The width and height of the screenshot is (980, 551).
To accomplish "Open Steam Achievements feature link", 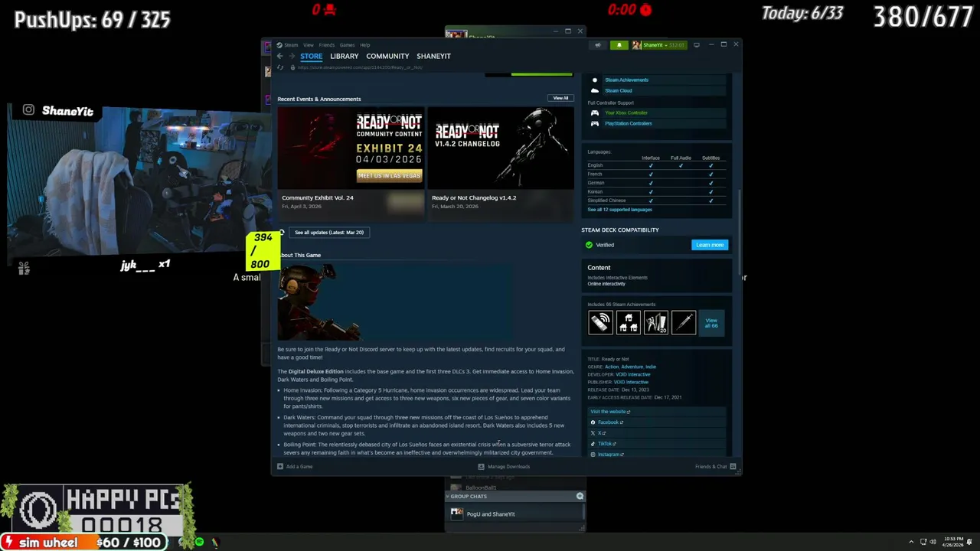I will pos(626,80).
